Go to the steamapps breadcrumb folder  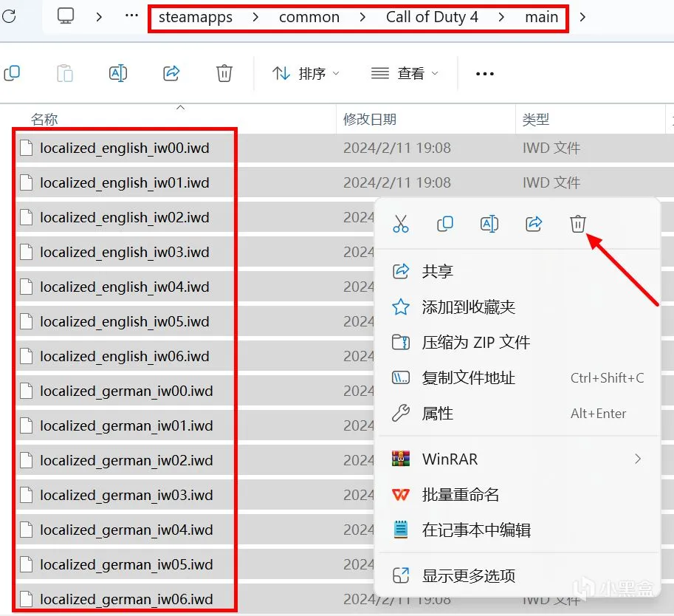point(196,17)
